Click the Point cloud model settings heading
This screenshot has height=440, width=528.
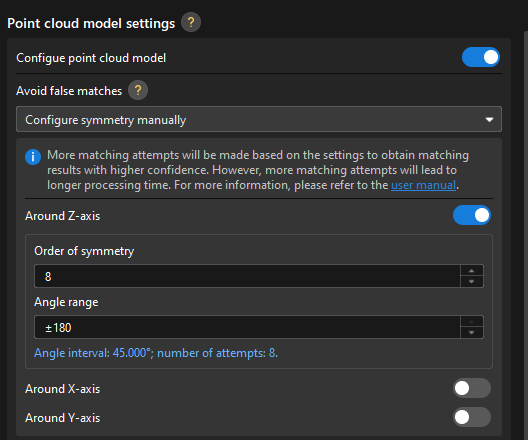pos(91,24)
